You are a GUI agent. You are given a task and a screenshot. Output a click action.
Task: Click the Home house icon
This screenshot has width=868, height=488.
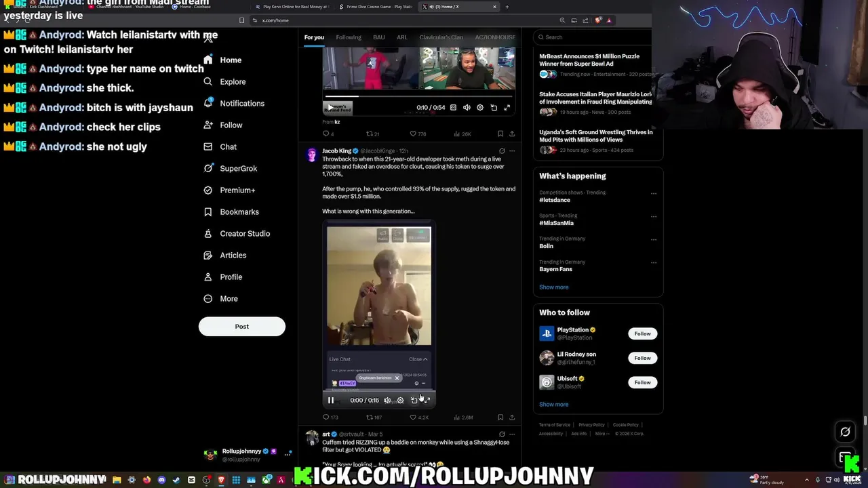coord(208,60)
